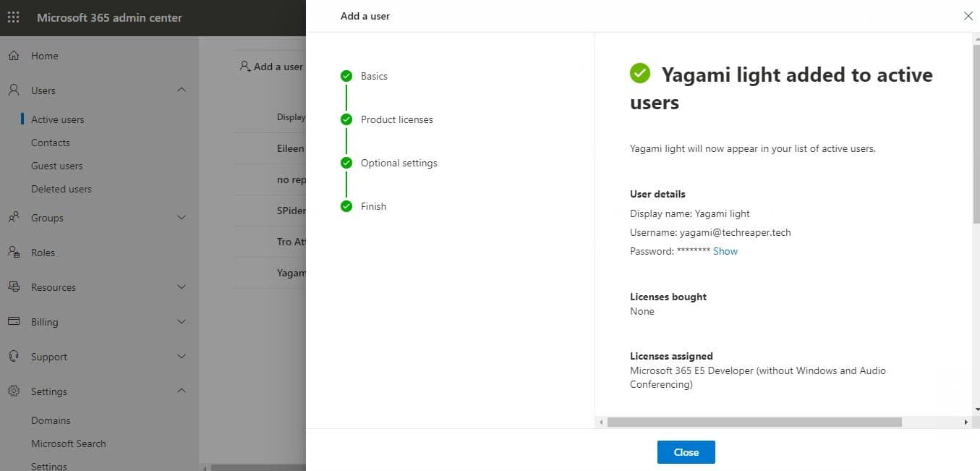Image resolution: width=980 pixels, height=471 pixels.
Task: Expand the Billing section chevron
Action: point(182,322)
